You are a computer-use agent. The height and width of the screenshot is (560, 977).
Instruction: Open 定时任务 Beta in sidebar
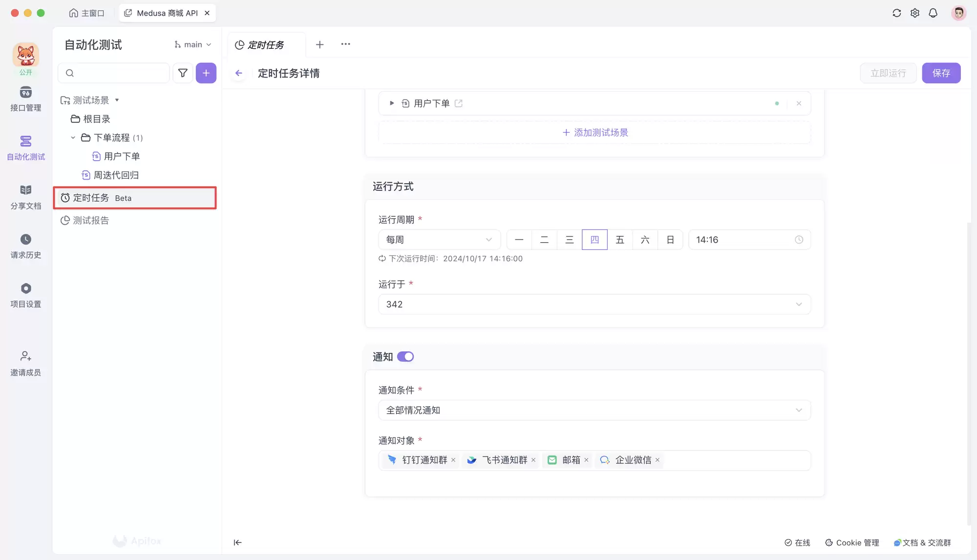[135, 198]
